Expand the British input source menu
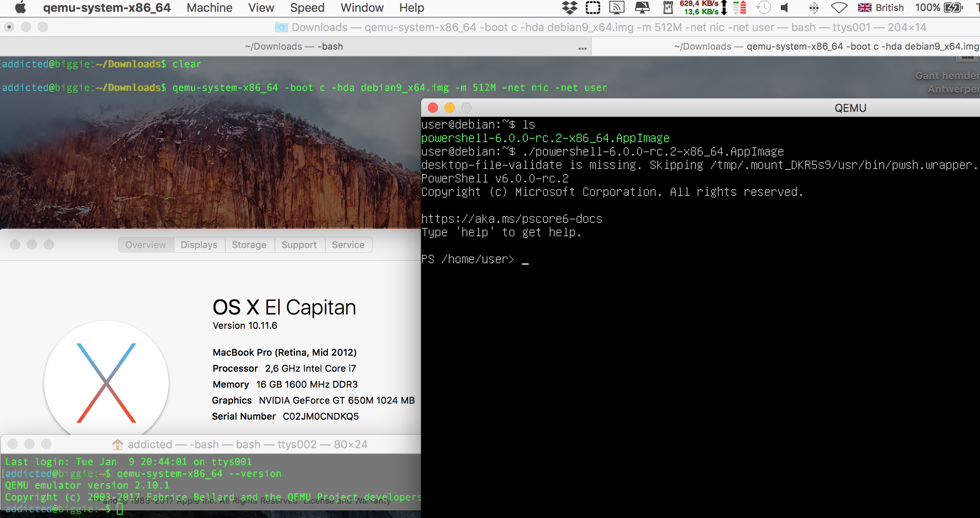Screen dimensions: 980x518 (881, 8)
